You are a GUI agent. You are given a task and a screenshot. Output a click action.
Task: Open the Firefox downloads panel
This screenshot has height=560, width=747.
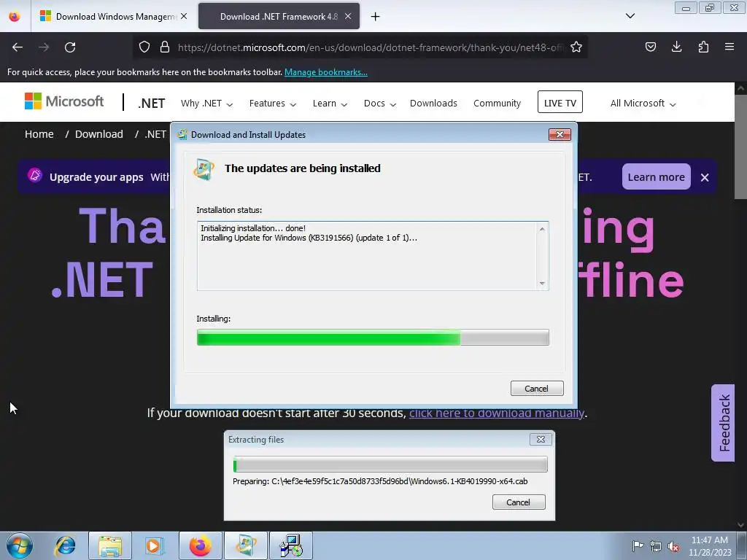tap(676, 47)
